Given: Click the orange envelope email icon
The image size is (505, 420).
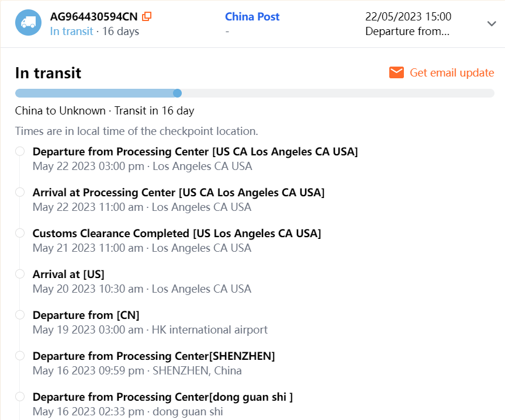Looking at the screenshot, I should pos(396,72).
